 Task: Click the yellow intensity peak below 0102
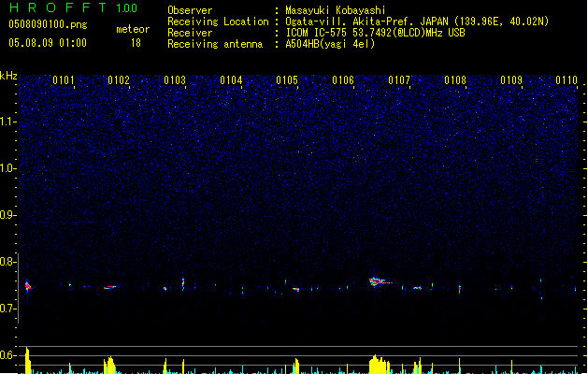pos(109,365)
